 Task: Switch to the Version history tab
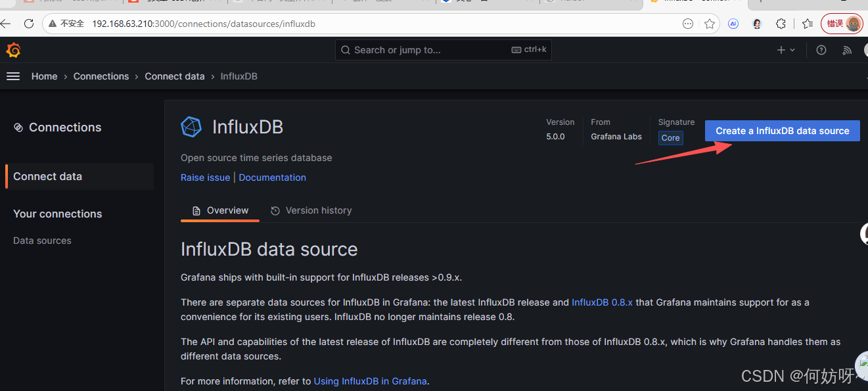pos(311,210)
